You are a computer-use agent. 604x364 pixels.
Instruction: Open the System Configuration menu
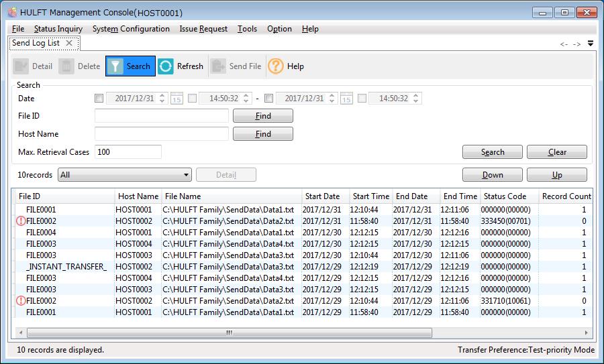click(x=131, y=29)
